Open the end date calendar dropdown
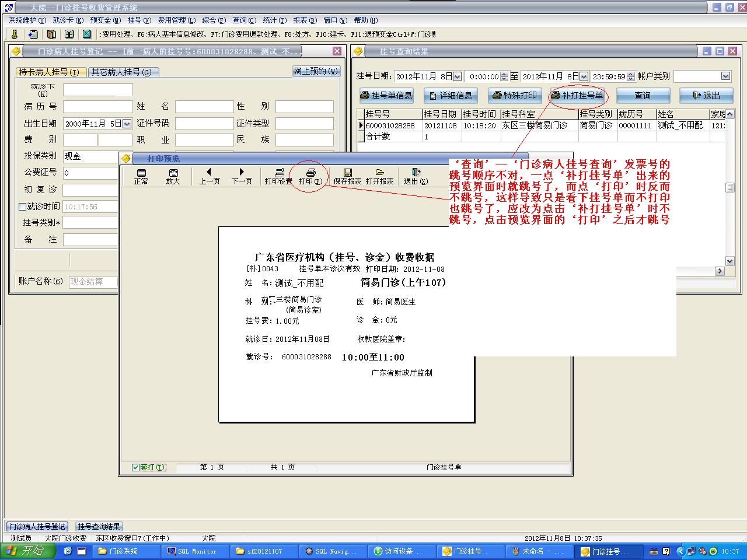This screenshot has width=747, height=560. (584, 76)
